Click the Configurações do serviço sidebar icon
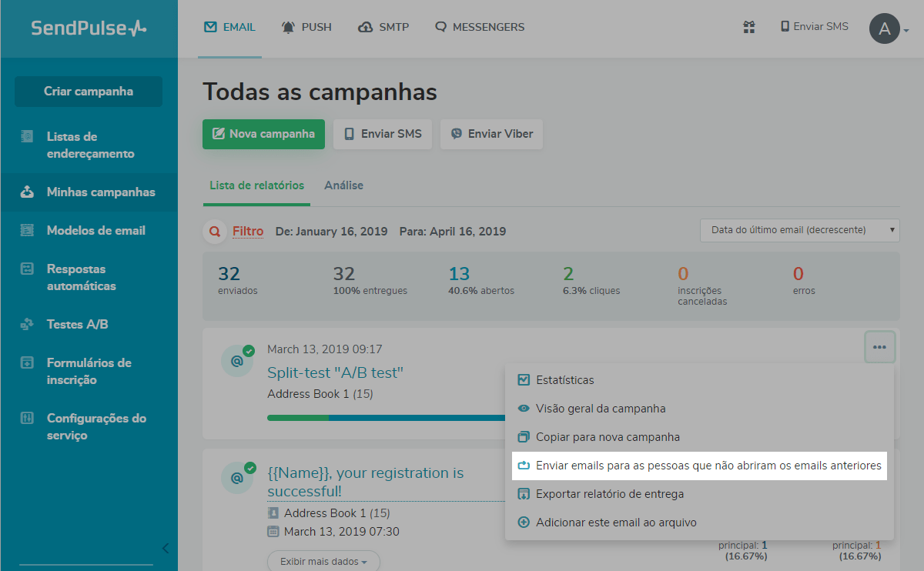The height and width of the screenshot is (571, 924). 27,419
